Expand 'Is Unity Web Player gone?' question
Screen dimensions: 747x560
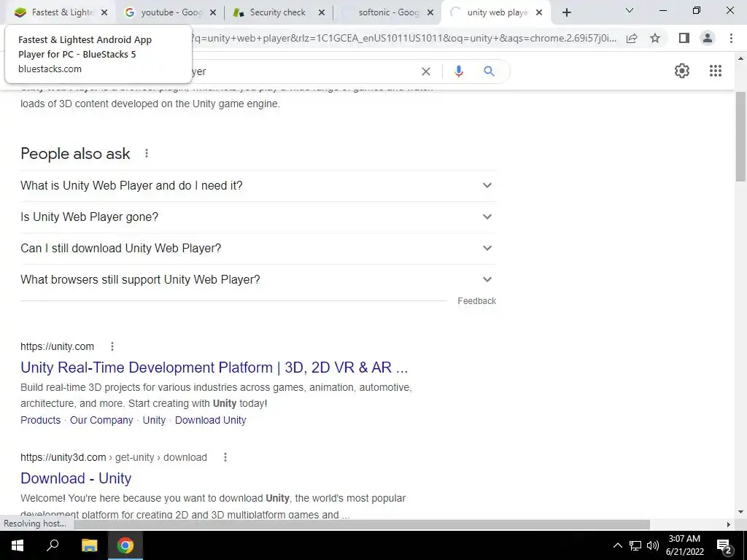pyautogui.click(x=258, y=217)
